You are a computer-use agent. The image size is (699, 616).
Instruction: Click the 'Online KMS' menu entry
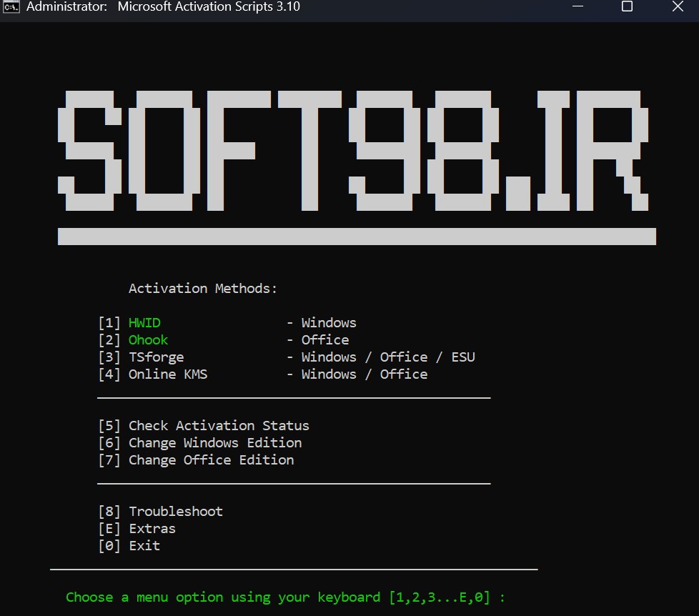click(x=168, y=374)
